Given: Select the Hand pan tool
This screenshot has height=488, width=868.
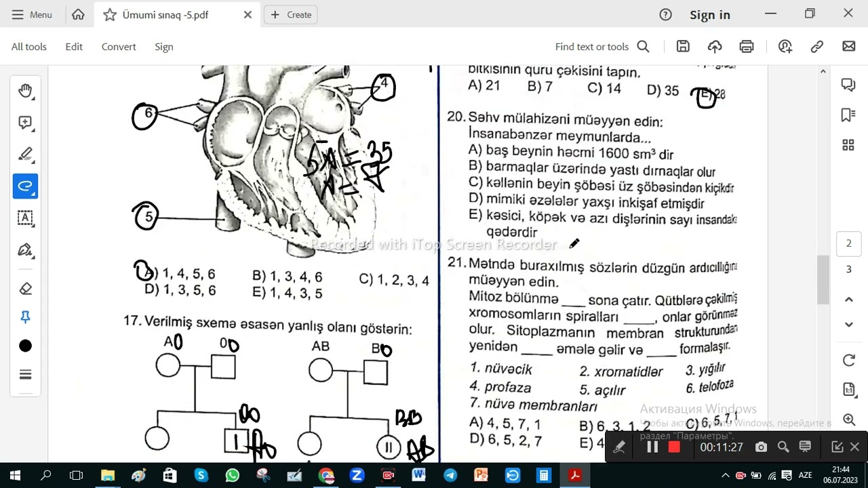Looking at the screenshot, I should click(x=25, y=91).
